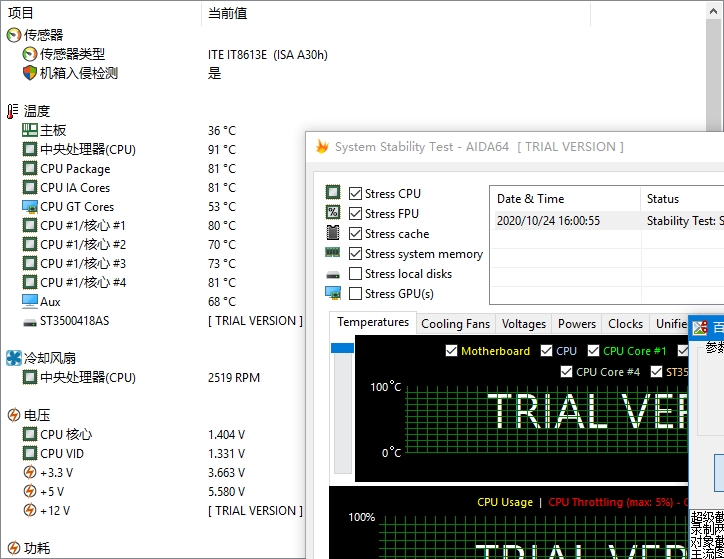Click the sensor list vertical scrollbar thumb
This screenshot has height=559, width=724.
click(713, 76)
